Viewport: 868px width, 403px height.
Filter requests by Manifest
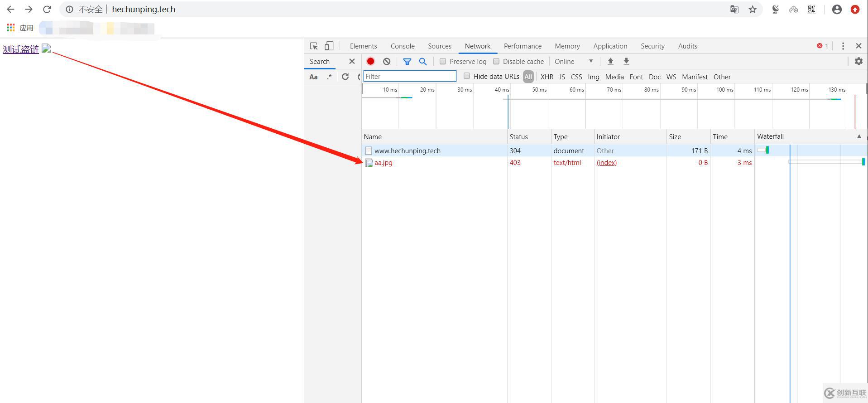coord(695,77)
